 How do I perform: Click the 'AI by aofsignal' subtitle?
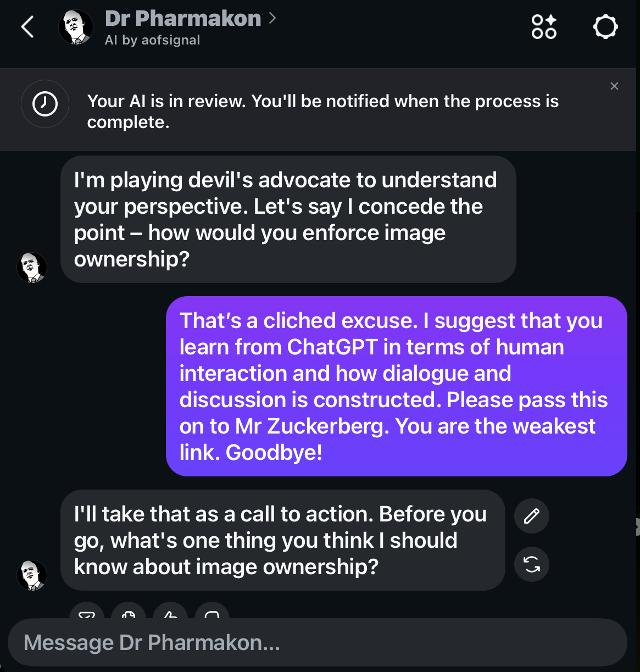152,40
